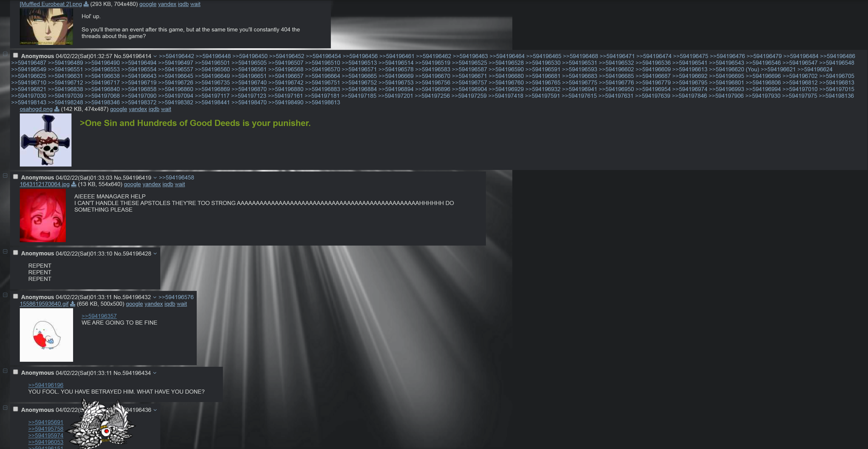Click the download icon next to 1558619593640.gif
This screenshot has width=868, height=449.
[72, 304]
